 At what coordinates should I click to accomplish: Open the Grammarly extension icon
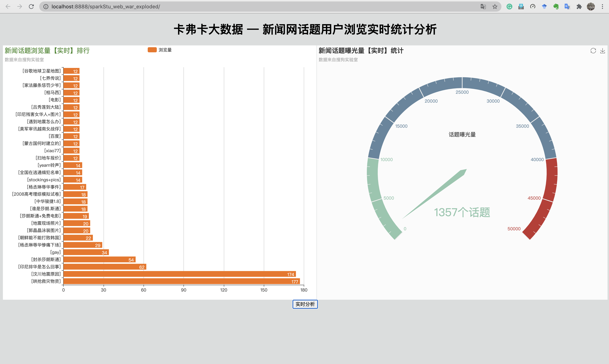509,7
